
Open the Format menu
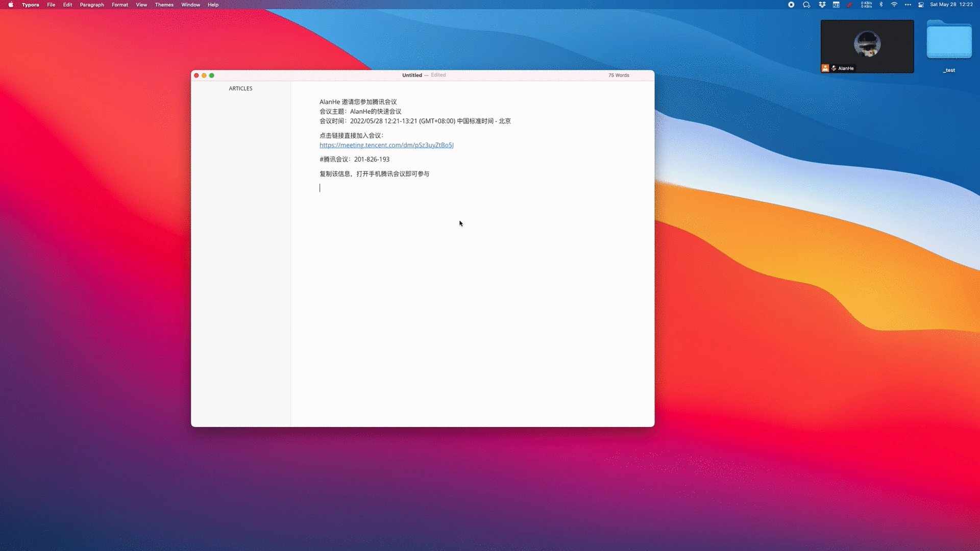pyautogui.click(x=120, y=5)
